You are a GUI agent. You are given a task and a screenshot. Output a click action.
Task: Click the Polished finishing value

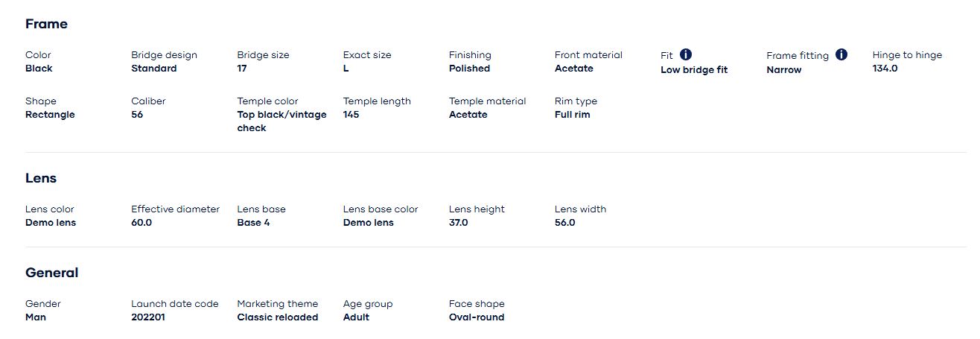click(x=469, y=69)
